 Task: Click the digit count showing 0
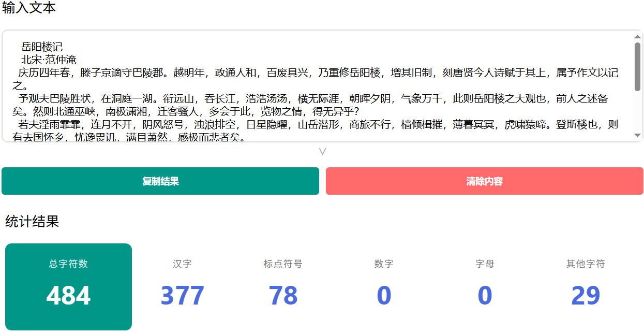pos(383,295)
